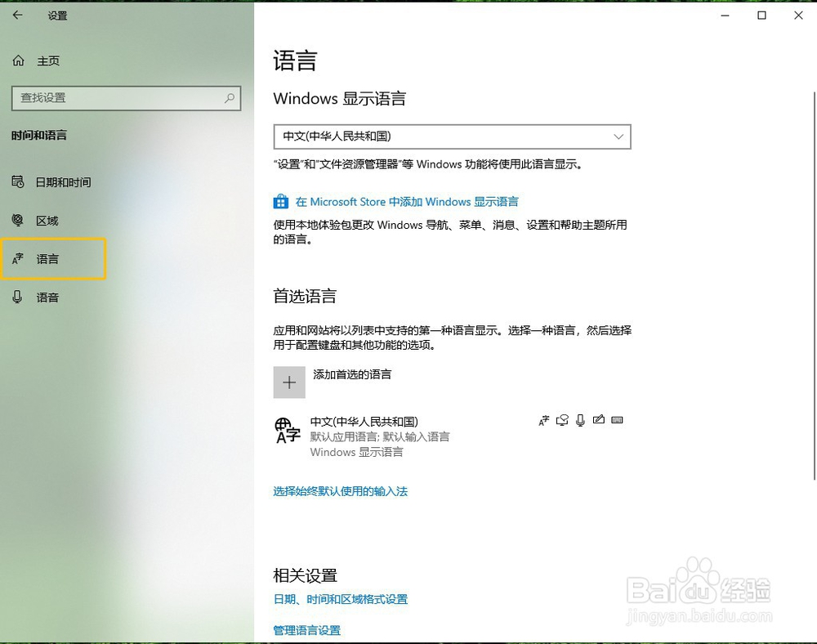Open 区域 settings page

point(47,221)
